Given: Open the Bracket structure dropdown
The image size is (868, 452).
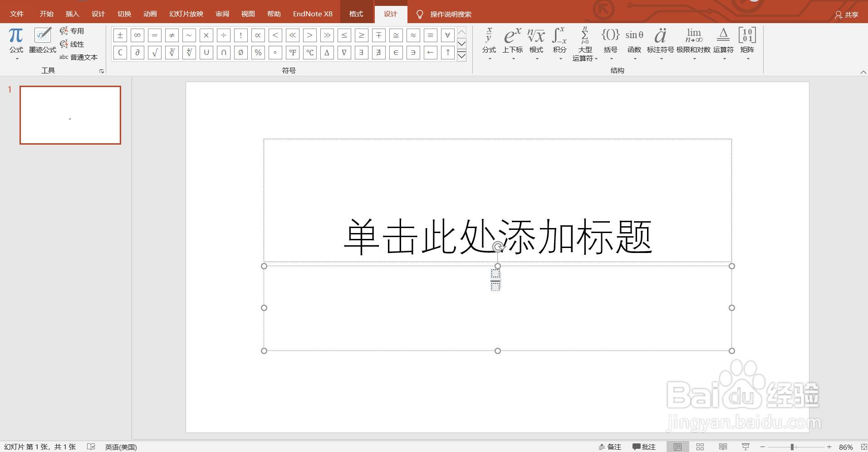Looking at the screenshot, I should click(611, 44).
